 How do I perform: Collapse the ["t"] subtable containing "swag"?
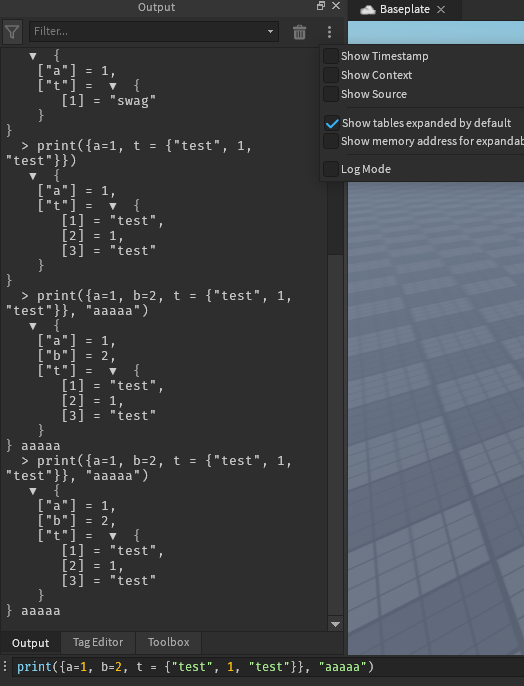coord(113,86)
